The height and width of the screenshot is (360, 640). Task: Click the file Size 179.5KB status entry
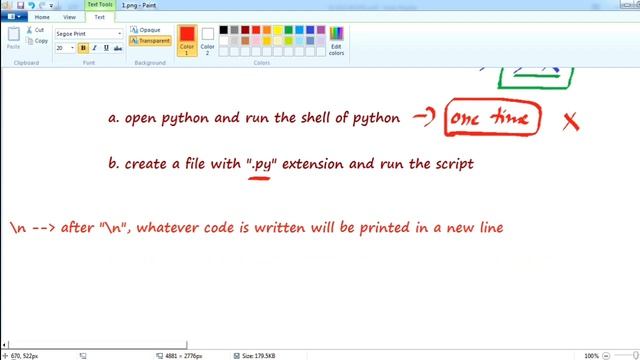(x=255, y=356)
